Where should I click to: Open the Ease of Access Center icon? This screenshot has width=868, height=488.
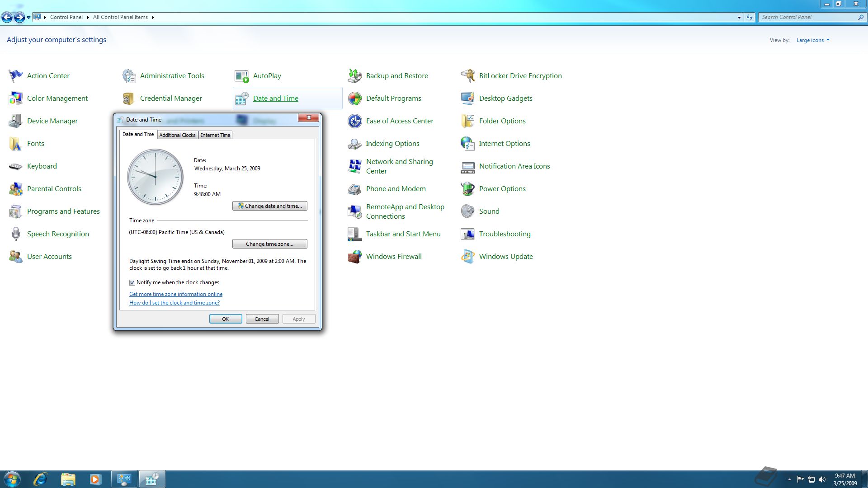tap(355, 121)
